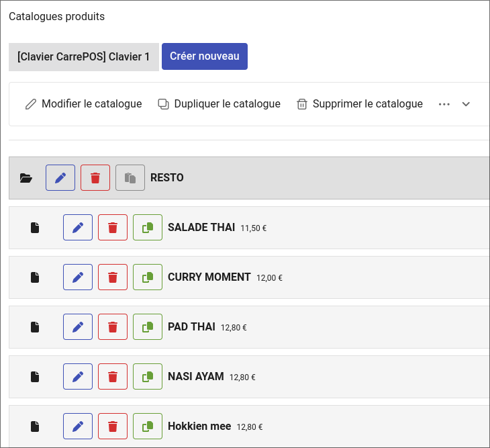The width and height of the screenshot is (490, 448).
Task: Click the SALADE THAI product name
Action: (201, 227)
